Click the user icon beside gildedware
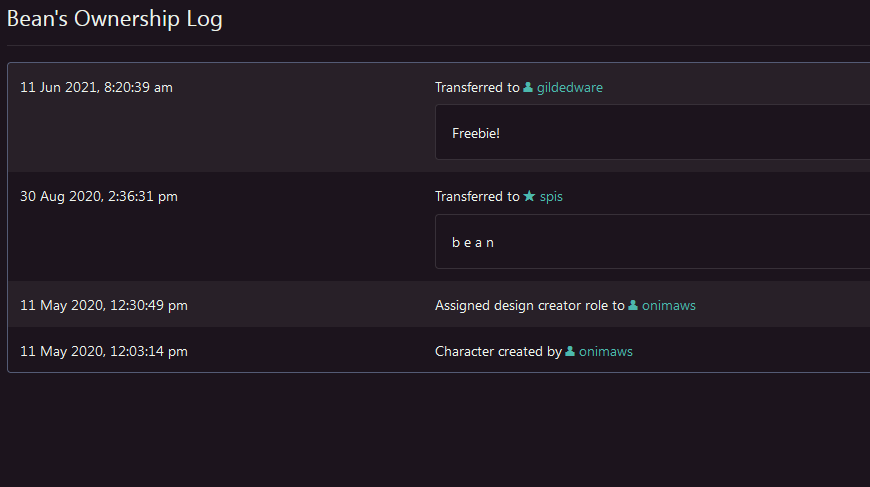Image resolution: width=870 pixels, height=487 pixels. tap(528, 88)
